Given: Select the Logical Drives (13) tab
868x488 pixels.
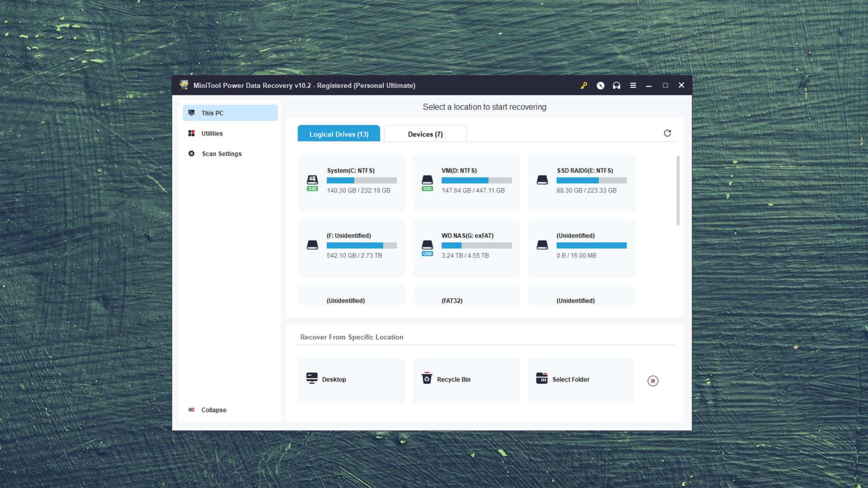Looking at the screenshot, I should point(339,133).
